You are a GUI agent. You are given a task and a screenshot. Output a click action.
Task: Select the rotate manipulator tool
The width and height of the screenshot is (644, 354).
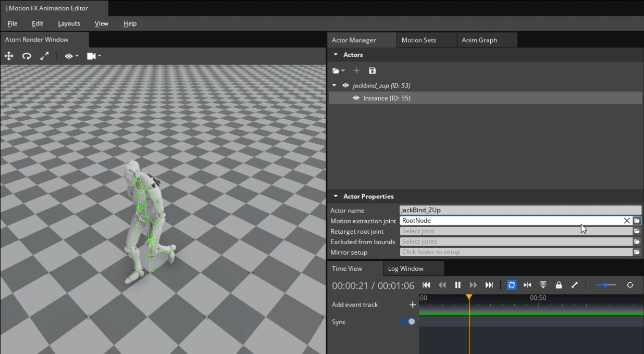coord(27,56)
